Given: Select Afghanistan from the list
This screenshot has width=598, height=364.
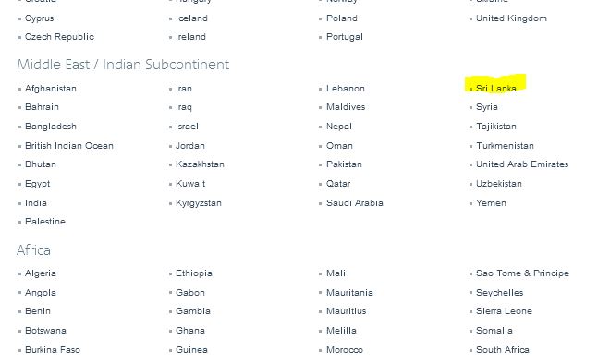Looking at the screenshot, I should click(51, 89).
